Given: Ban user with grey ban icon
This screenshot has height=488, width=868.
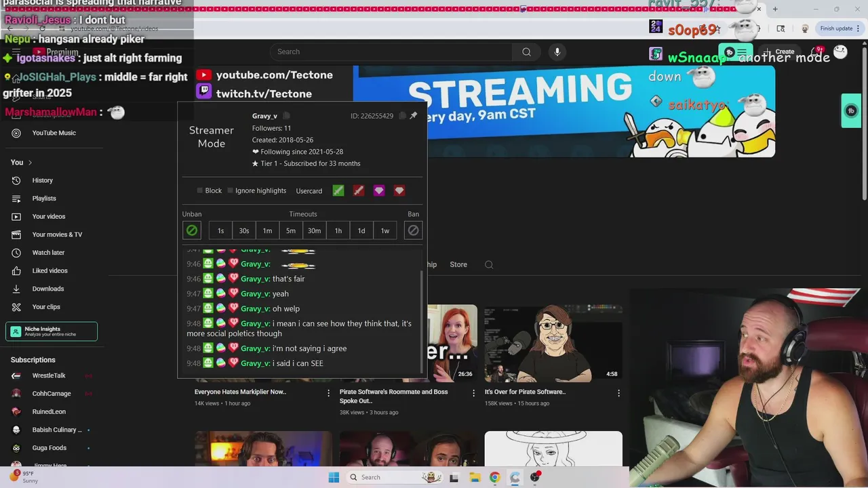Looking at the screenshot, I should click(413, 230).
